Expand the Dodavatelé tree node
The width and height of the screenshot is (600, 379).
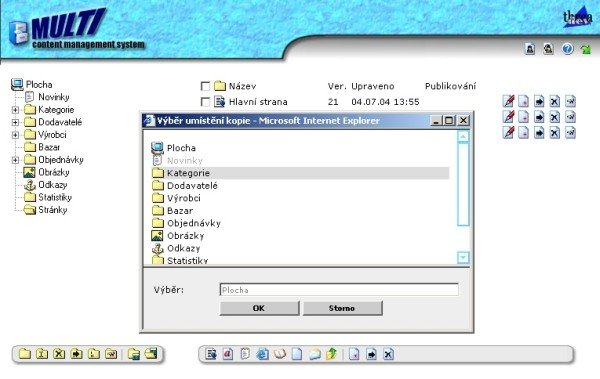pyautogui.click(x=15, y=123)
